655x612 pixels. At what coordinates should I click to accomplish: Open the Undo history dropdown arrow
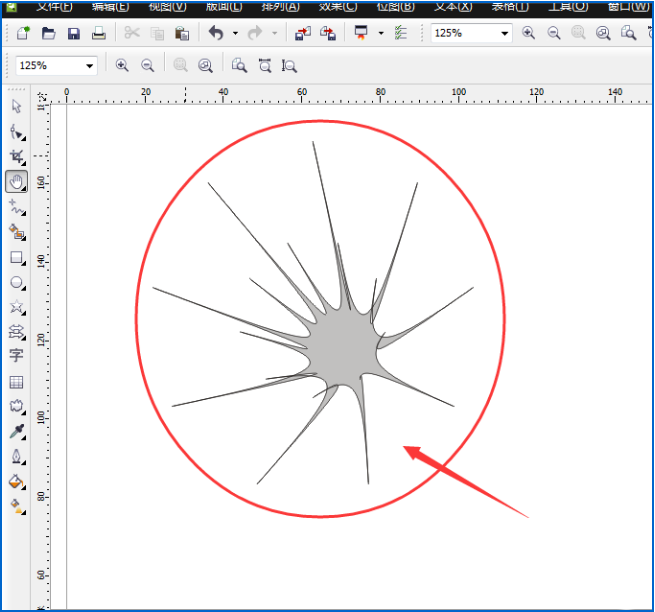coord(235,34)
